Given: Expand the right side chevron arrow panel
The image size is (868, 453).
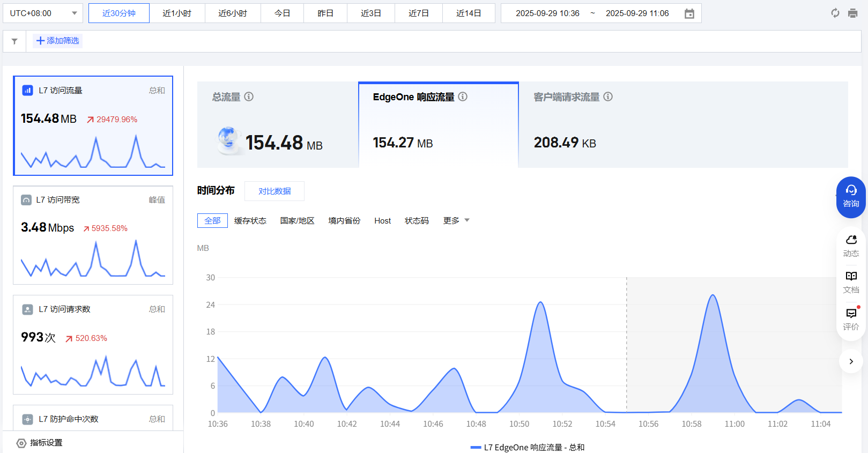Looking at the screenshot, I should pyautogui.click(x=851, y=361).
